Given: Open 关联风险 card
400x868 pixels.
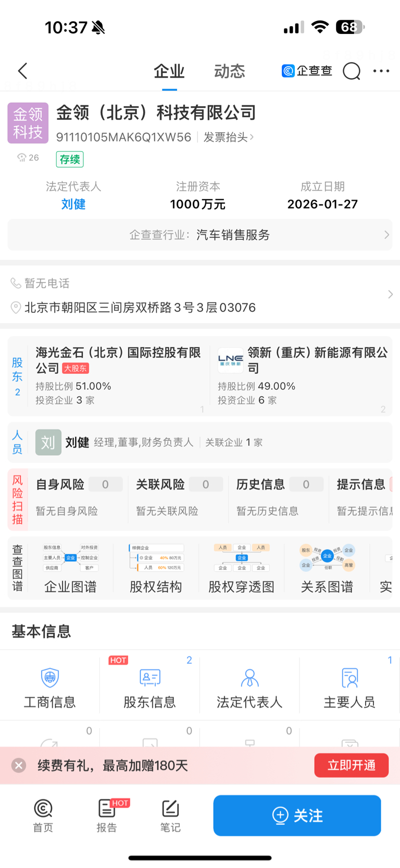Looking at the screenshot, I should coord(179,497).
